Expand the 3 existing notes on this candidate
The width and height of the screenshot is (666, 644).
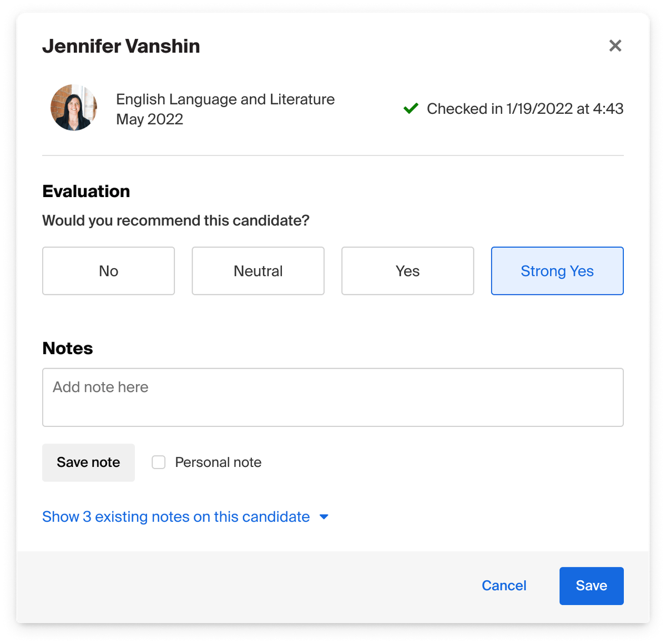tap(175, 517)
